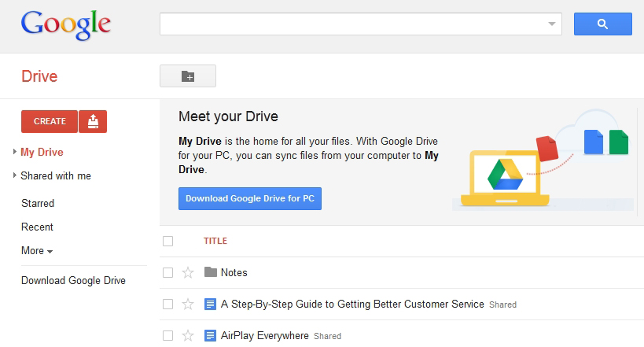The image size is (644, 347).
Task: Click into the Drive search field
Action: pos(351,24)
